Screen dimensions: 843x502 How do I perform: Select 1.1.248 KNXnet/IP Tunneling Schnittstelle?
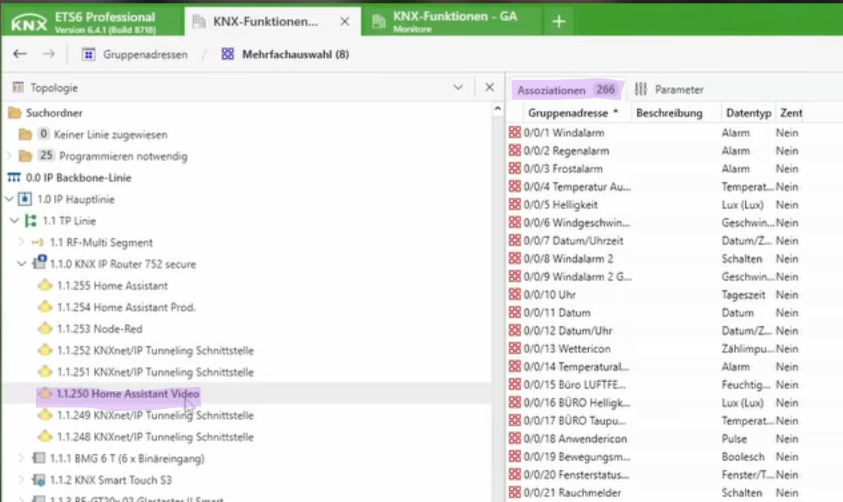[155, 437]
